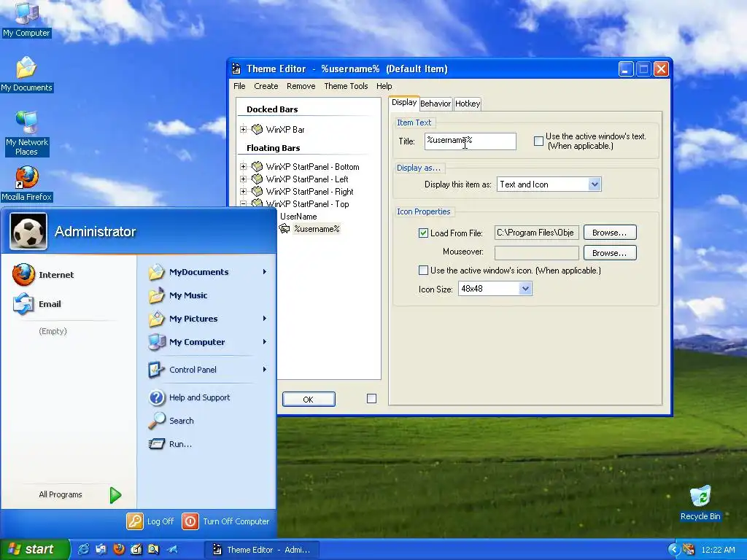Select %username% item in tree
The height and width of the screenshot is (560, 747).
(x=317, y=228)
